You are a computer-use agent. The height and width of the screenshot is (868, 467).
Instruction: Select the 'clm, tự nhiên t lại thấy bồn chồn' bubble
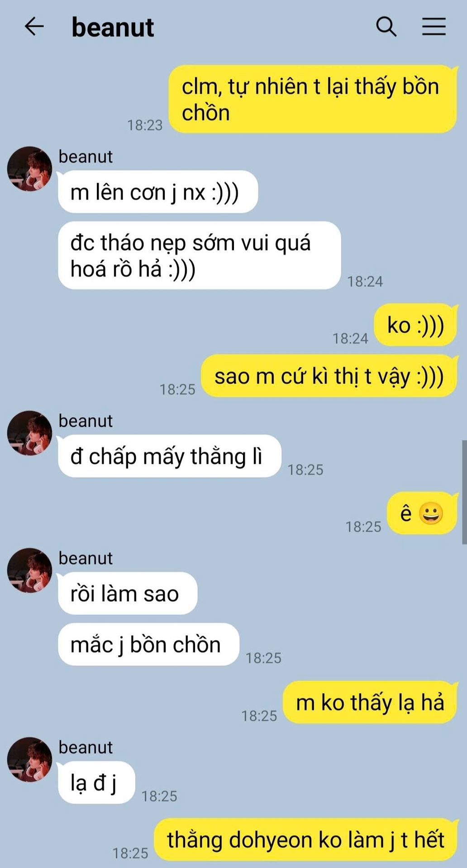tap(313, 99)
